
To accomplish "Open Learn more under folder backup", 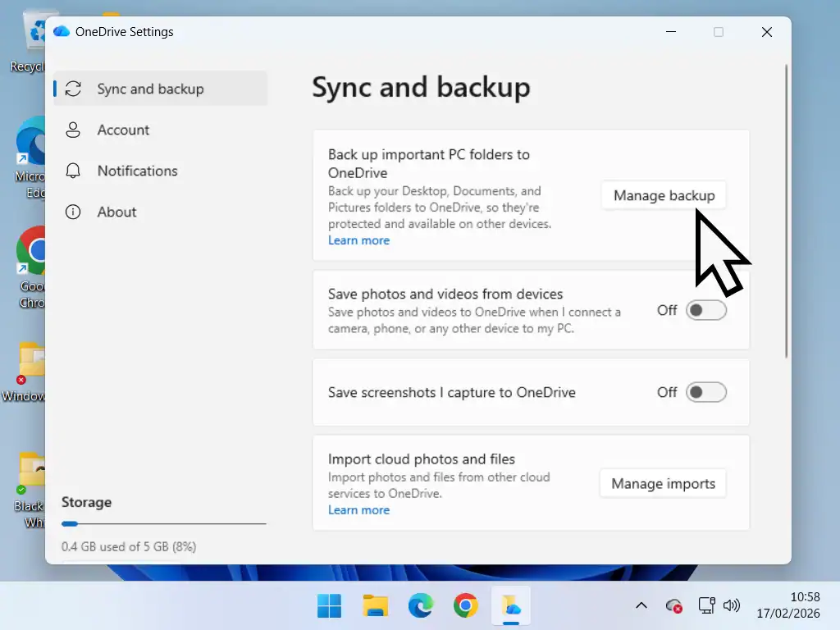I will [x=358, y=240].
